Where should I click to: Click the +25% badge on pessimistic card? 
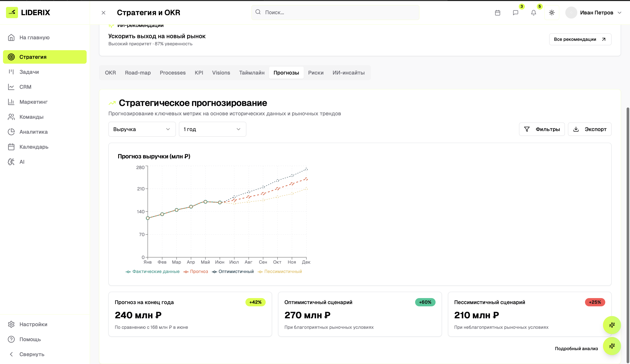595,302
